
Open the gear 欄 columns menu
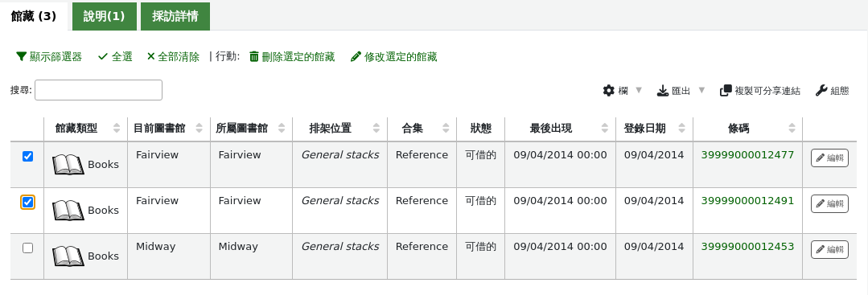click(x=609, y=91)
